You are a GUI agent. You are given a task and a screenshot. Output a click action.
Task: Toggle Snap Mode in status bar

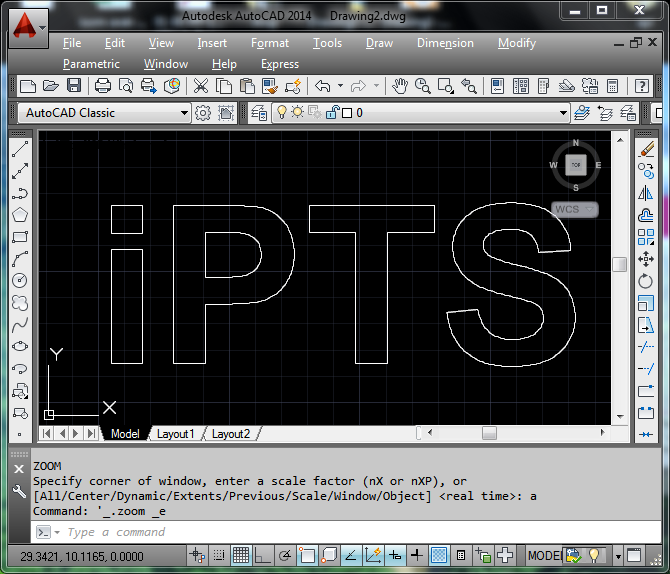point(219,556)
